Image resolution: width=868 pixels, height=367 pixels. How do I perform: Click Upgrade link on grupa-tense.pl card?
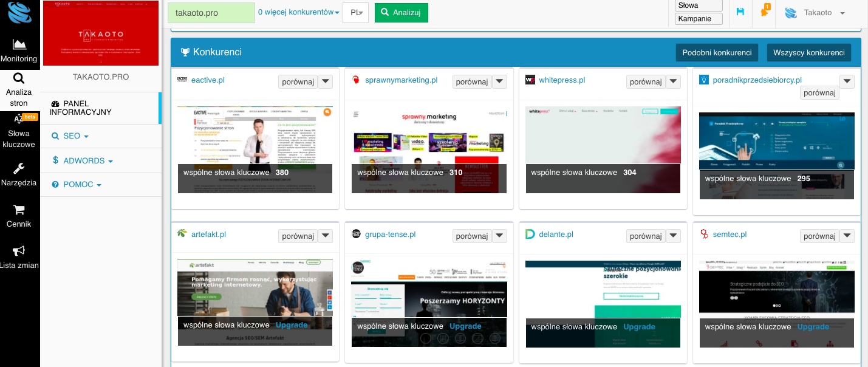point(465,326)
